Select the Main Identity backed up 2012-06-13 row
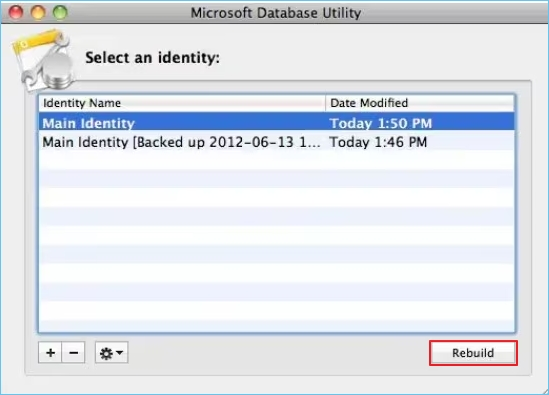Screen dimensions: 549x395 click(x=277, y=142)
